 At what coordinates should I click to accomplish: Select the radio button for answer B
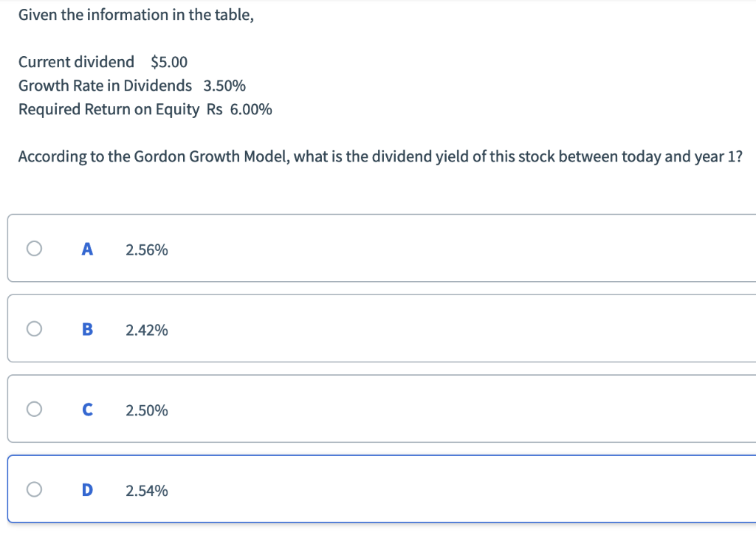(x=34, y=328)
